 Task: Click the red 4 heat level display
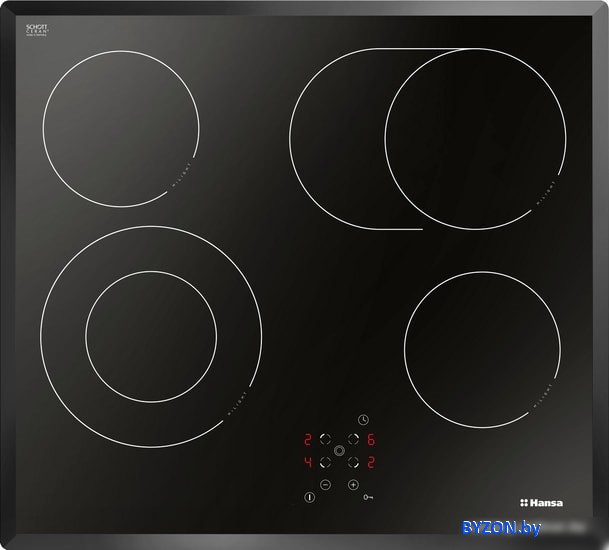[308, 462]
